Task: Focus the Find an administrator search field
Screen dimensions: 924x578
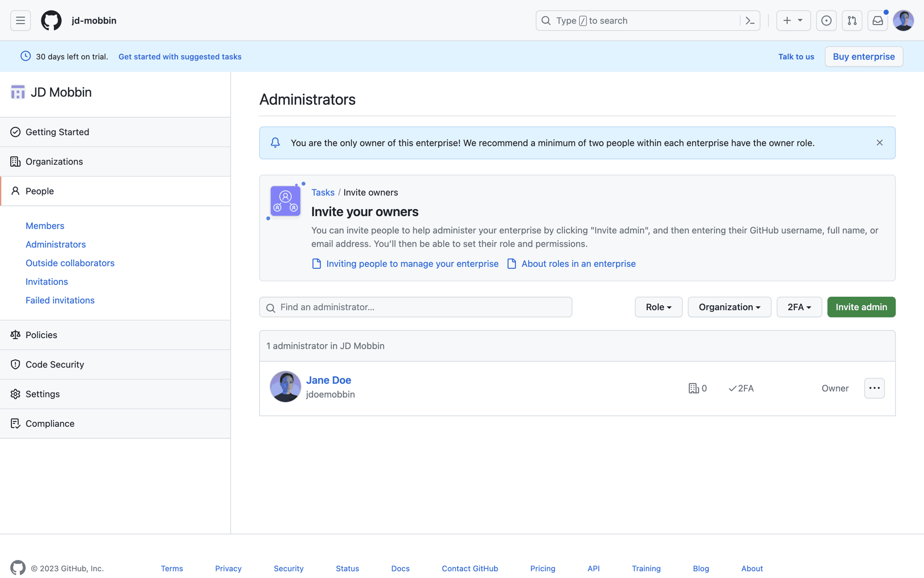Action: 415,307
